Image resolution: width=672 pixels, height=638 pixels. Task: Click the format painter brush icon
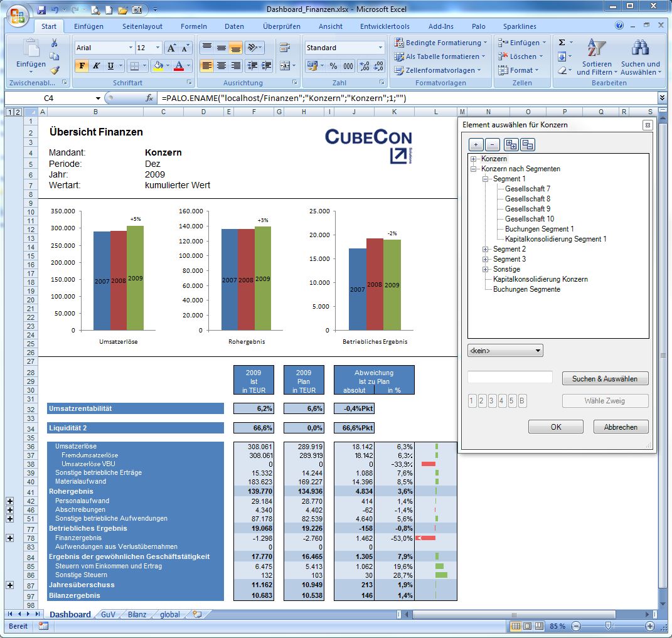click(55, 71)
